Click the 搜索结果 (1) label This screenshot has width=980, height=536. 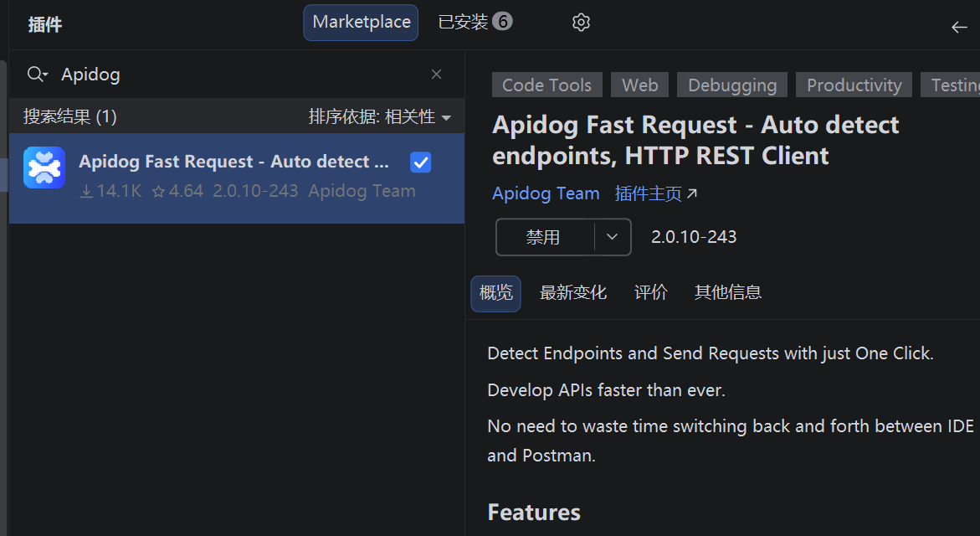click(70, 116)
